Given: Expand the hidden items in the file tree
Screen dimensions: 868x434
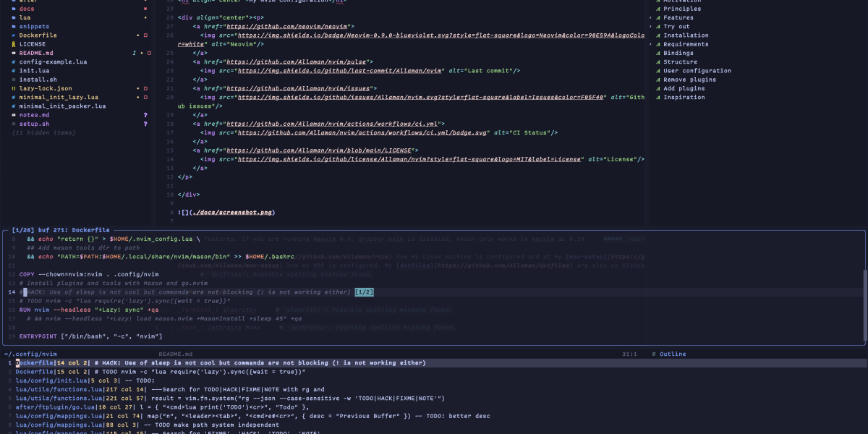Looking at the screenshot, I should [x=43, y=132].
